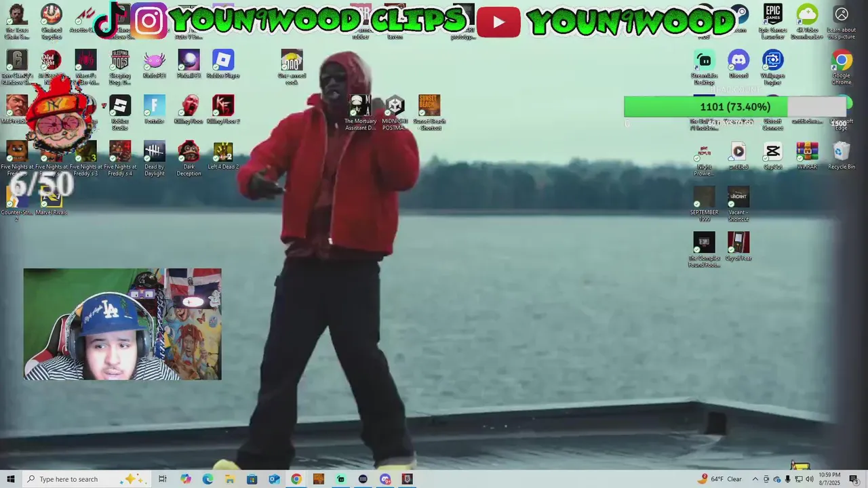The height and width of the screenshot is (488, 868).
Task: Open the Roblox Player desktop shortcut
Action: tap(223, 64)
